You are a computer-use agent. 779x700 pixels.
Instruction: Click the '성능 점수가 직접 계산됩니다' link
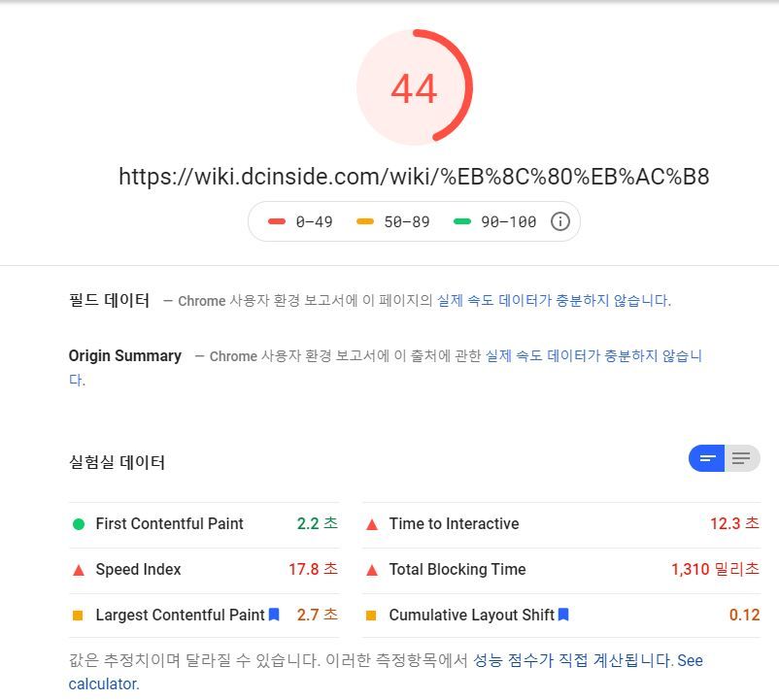coord(572,661)
